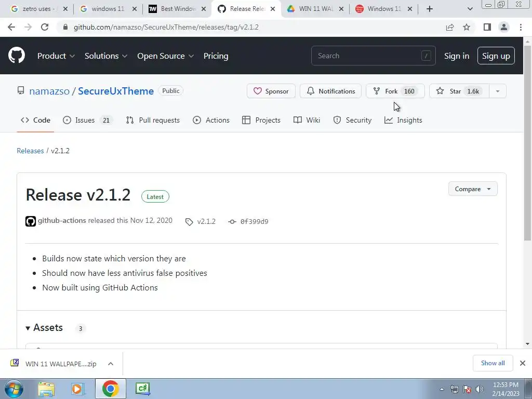Click the share page icon in address bar
Screen dimensions: 532x399
pyautogui.click(x=450, y=27)
